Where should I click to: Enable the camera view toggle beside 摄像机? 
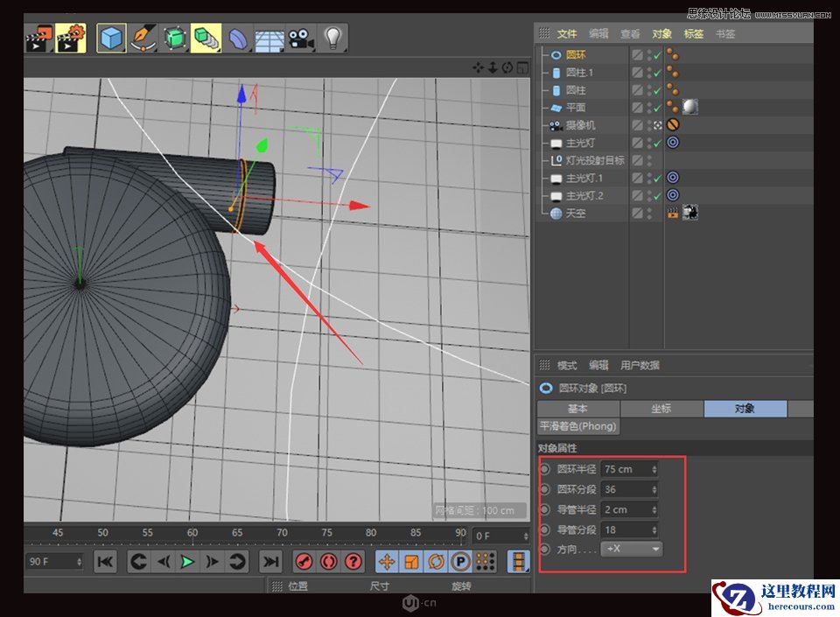[656, 124]
